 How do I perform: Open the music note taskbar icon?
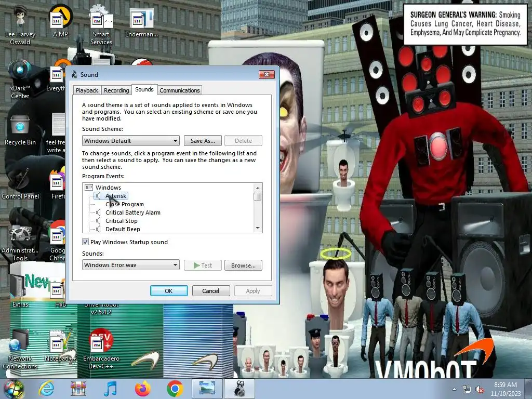[x=110, y=389]
